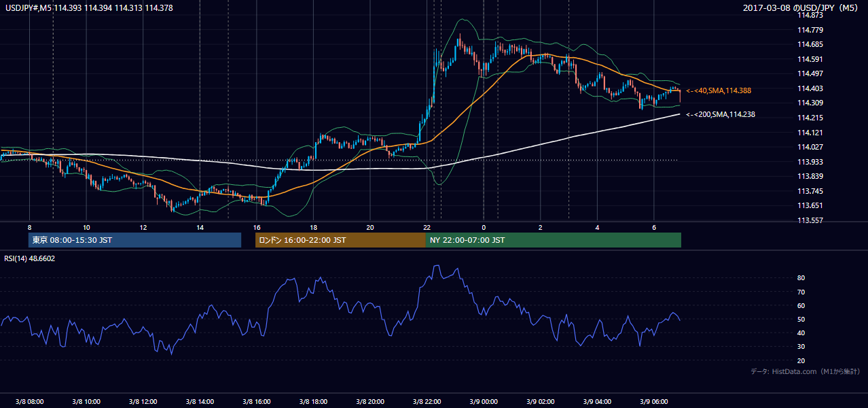Click hour tick 16 under the price chart

(256, 227)
